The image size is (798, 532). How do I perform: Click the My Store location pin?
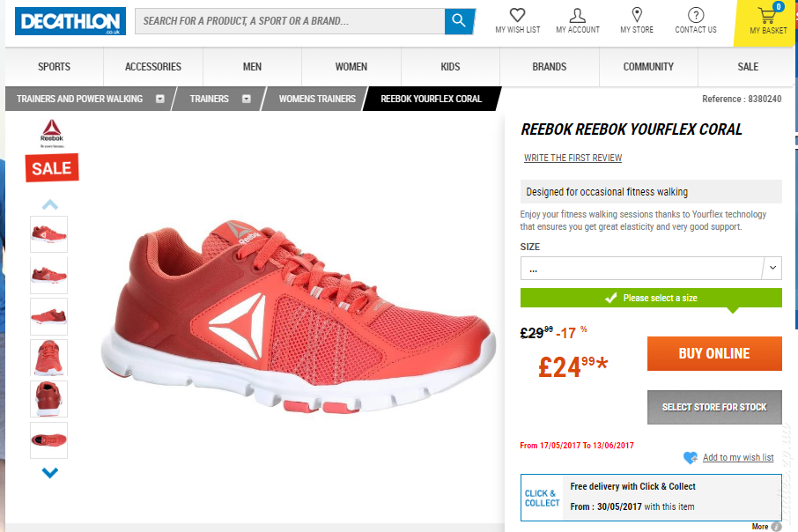pyautogui.click(x=637, y=16)
